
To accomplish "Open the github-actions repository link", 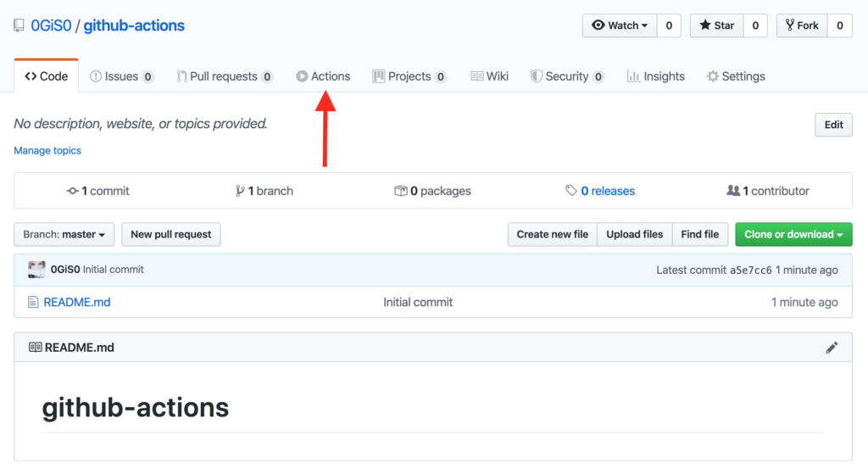I will tap(134, 25).
